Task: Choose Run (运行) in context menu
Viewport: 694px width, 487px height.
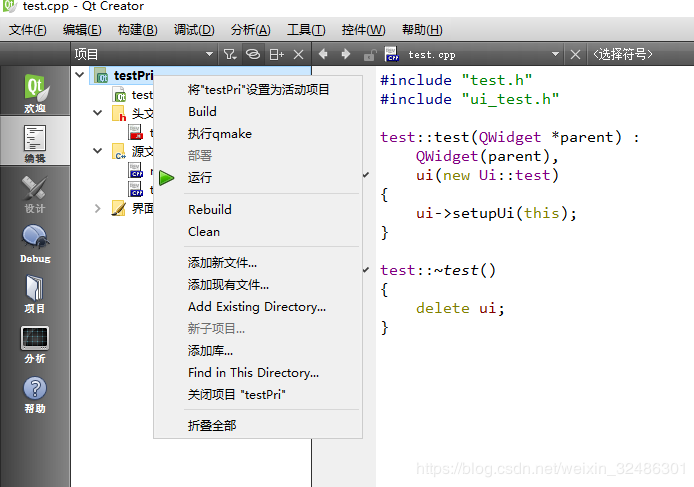Action: (x=258, y=178)
